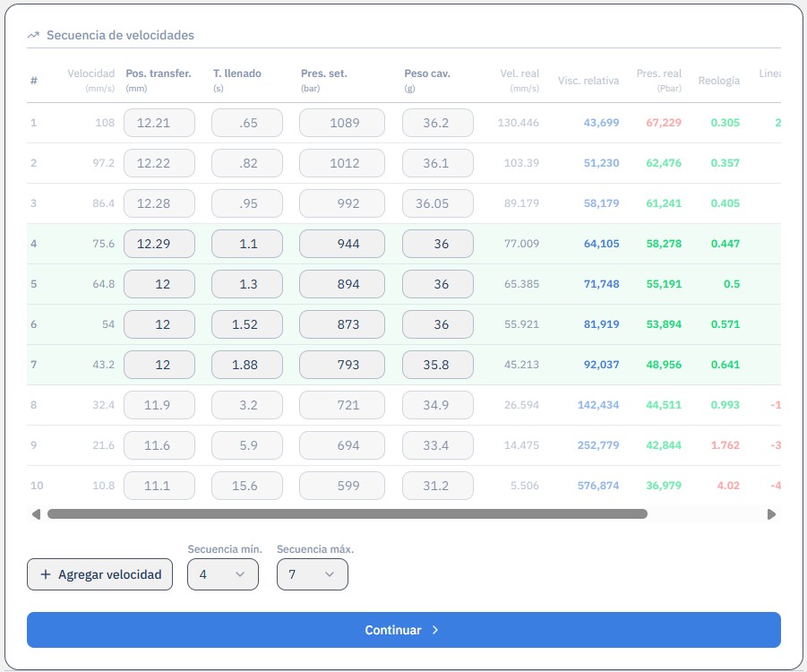Select Peso cav. field in row 6
807x672 pixels.
(438, 324)
